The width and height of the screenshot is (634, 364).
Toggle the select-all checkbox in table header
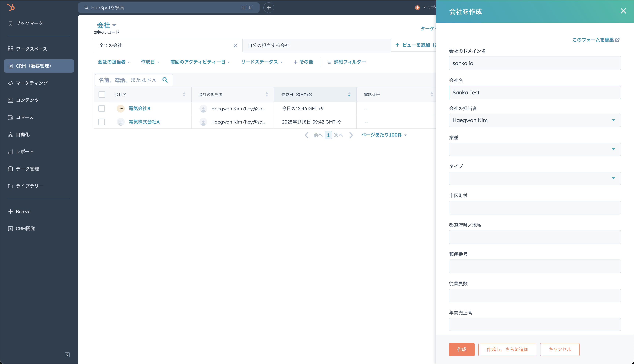[102, 95]
